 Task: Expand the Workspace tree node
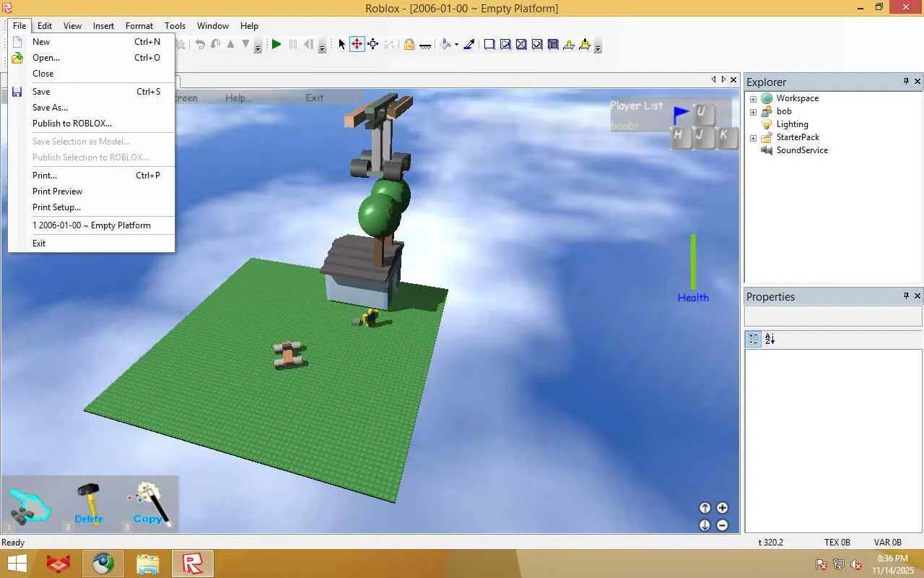pyautogui.click(x=753, y=99)
